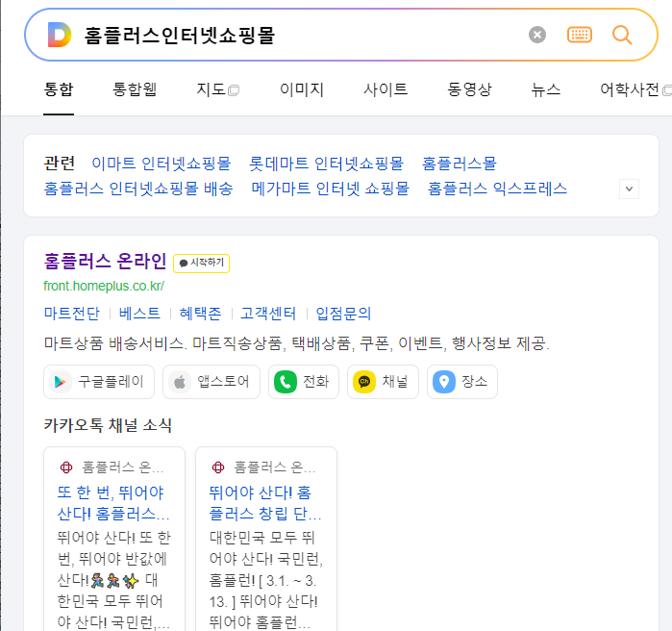Click first card text 뛰어야 산다! 또 한 번
Image resolution: width=672 pixels, height=631 pixels.
point(114,580)
